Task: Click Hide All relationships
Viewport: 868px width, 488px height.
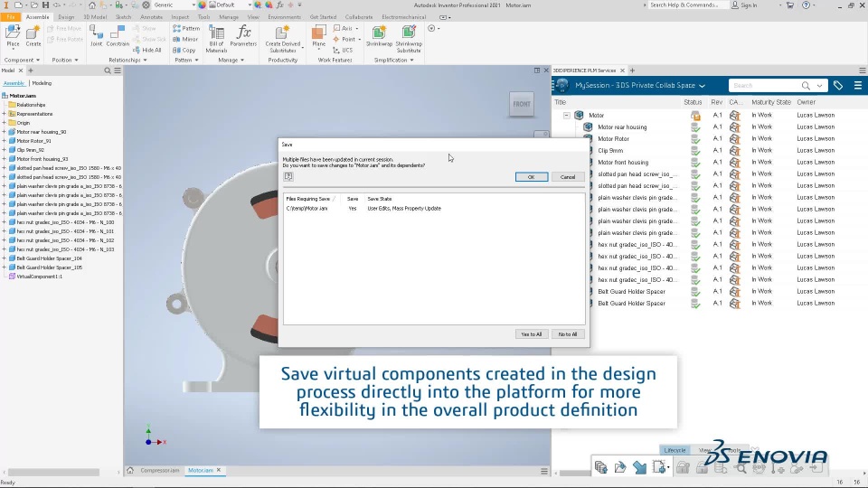Action: click(x=147, y=50)
